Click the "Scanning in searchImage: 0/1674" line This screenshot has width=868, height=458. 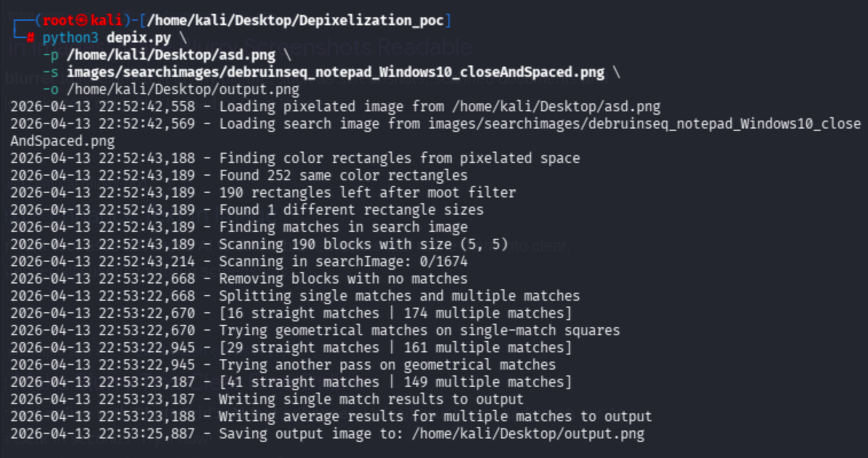343,262
